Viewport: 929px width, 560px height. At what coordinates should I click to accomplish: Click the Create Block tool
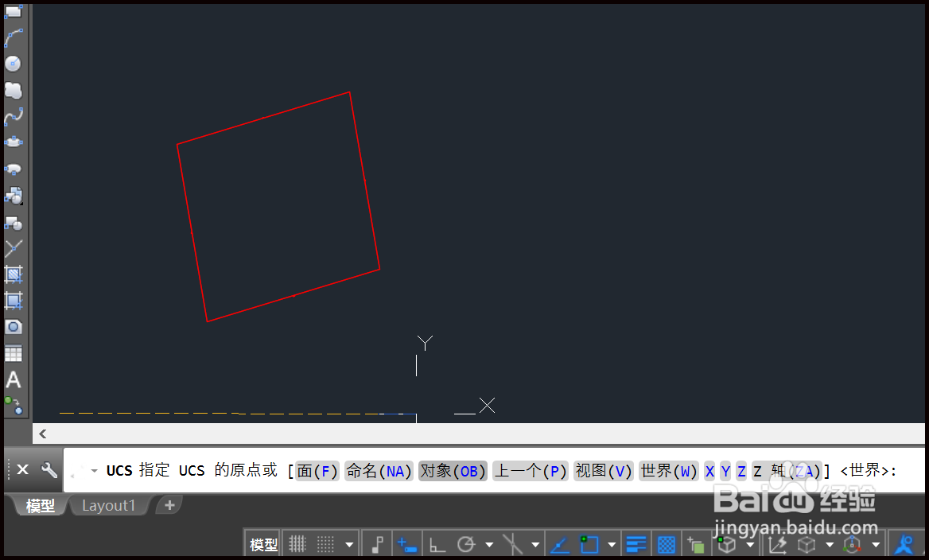point(13,223)
